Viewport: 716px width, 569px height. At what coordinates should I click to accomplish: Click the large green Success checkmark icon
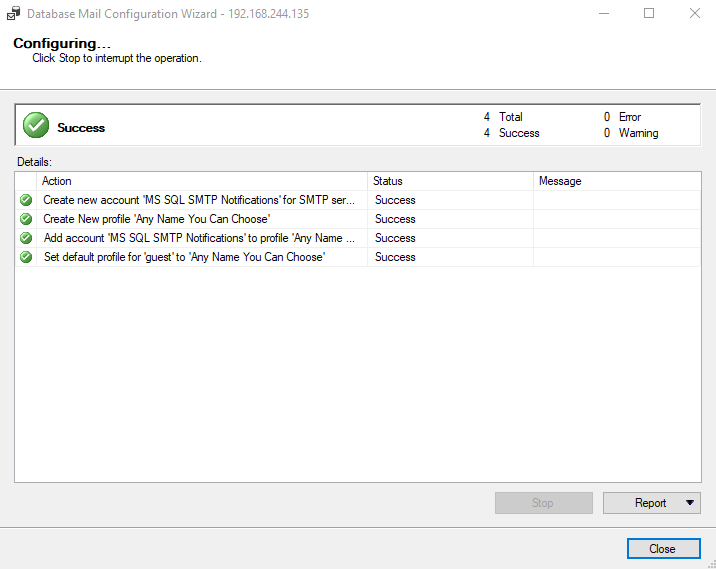[x=36, y=125]
